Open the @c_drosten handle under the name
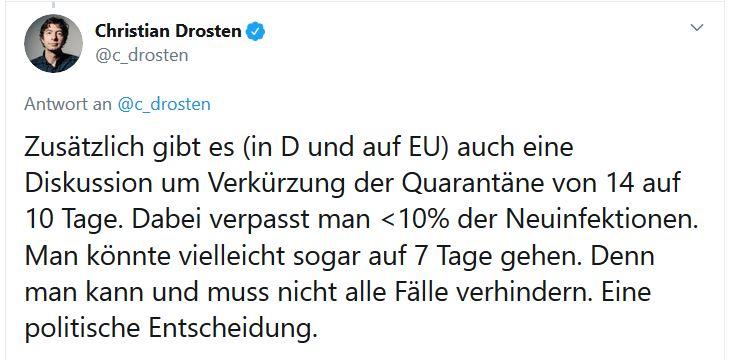Viewport: 730px width, 360px height. (x=142, y=55)
